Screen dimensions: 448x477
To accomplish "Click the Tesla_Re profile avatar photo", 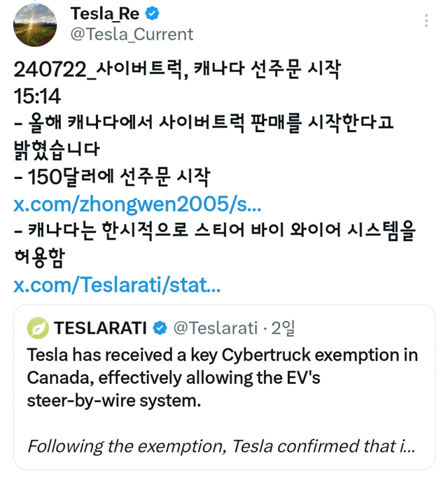I will point(34,24).
